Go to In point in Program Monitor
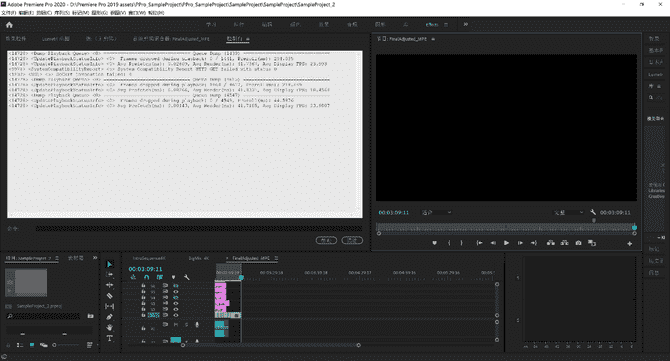670x361 pixels. [x=479, y=243]
